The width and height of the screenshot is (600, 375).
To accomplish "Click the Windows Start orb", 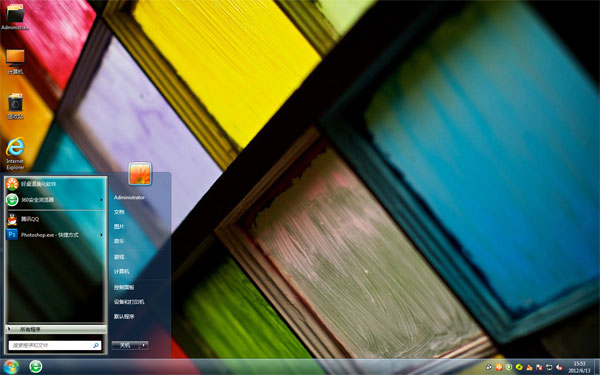I will coord(10,367).
